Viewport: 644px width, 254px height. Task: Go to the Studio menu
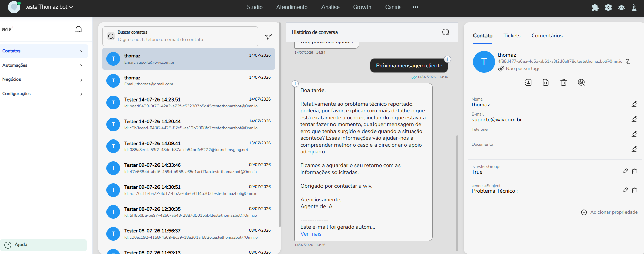coord(255,7)
